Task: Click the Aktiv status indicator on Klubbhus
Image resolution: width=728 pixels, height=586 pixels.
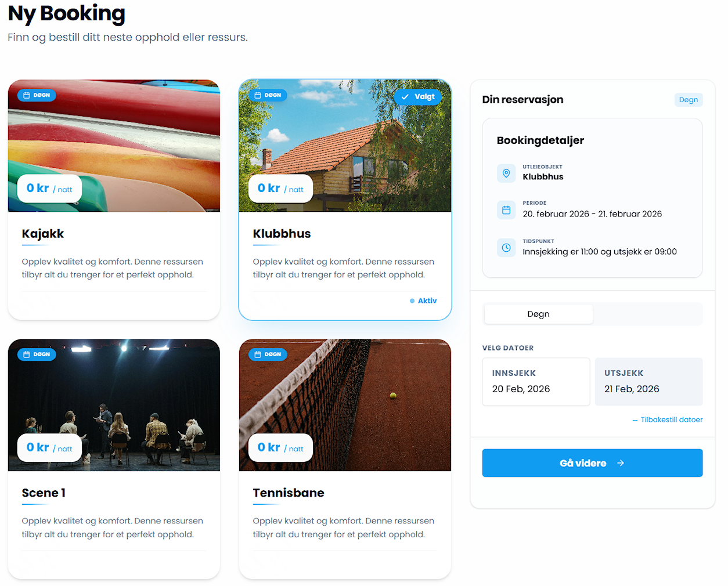Action: pos(424,301)
